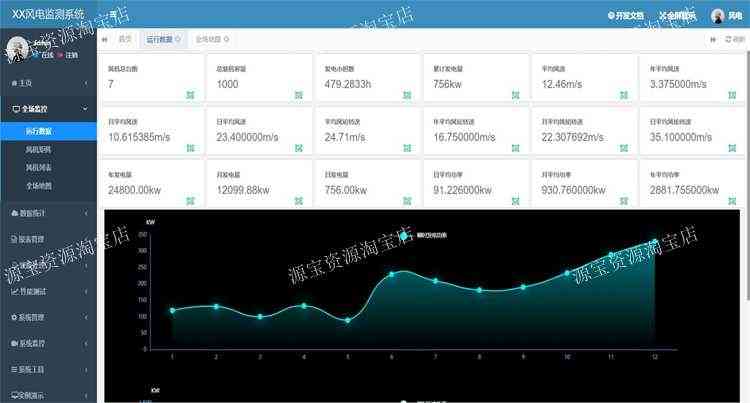
Task: Toggle the line chart legend series
Action: pos(425,235)
